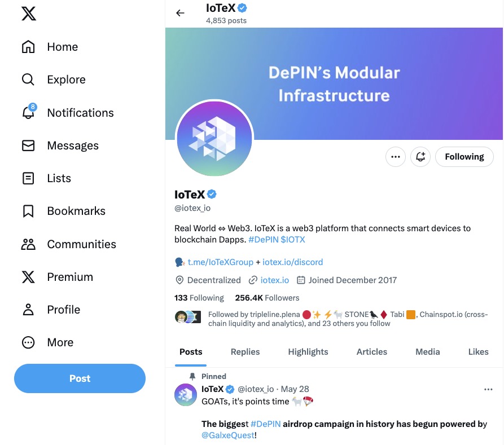Viewport: 504px width, 445px height.
Task: Go to Home via house icon
Action: tap(28, 47)
